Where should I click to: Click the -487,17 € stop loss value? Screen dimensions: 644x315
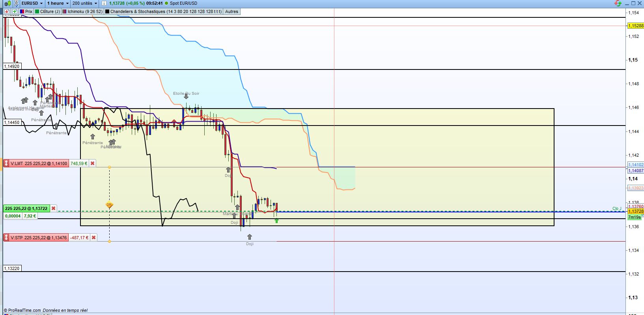point(79,237)
